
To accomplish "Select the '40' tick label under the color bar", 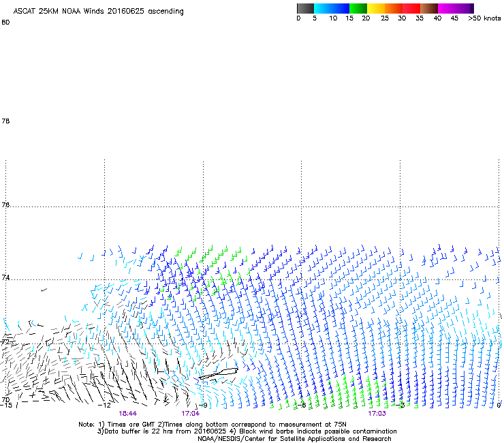I will (437, 18).
